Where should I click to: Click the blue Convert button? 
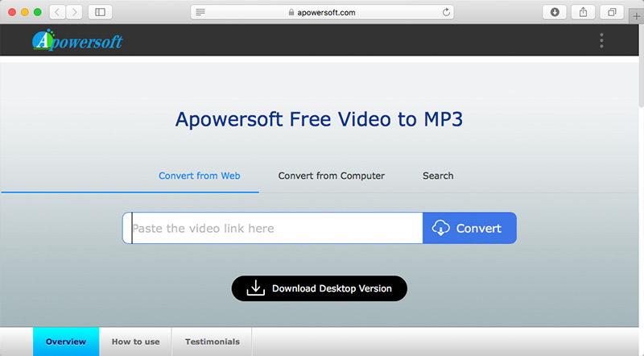[469, 228]
